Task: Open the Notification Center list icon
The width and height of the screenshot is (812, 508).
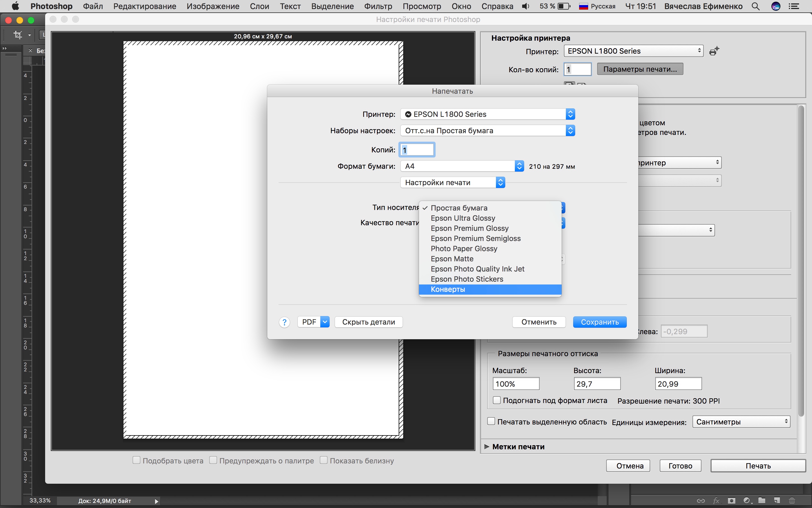Action: pos(794,6)
